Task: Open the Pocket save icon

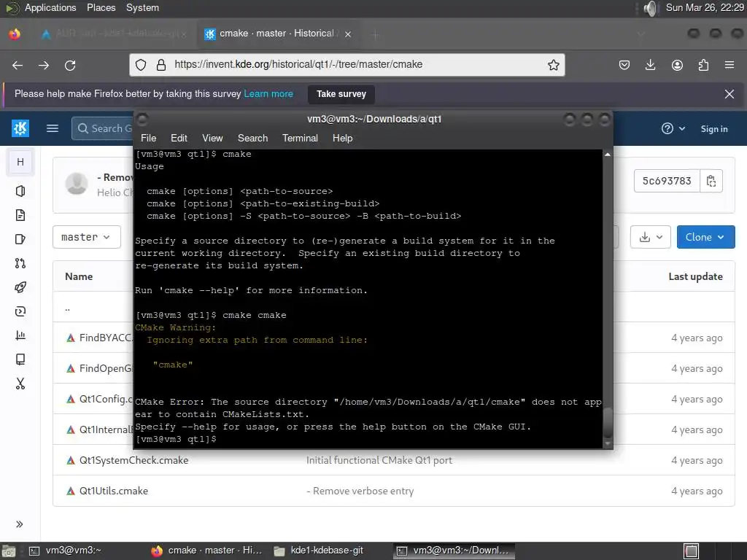Action: (x=624, y=65)
